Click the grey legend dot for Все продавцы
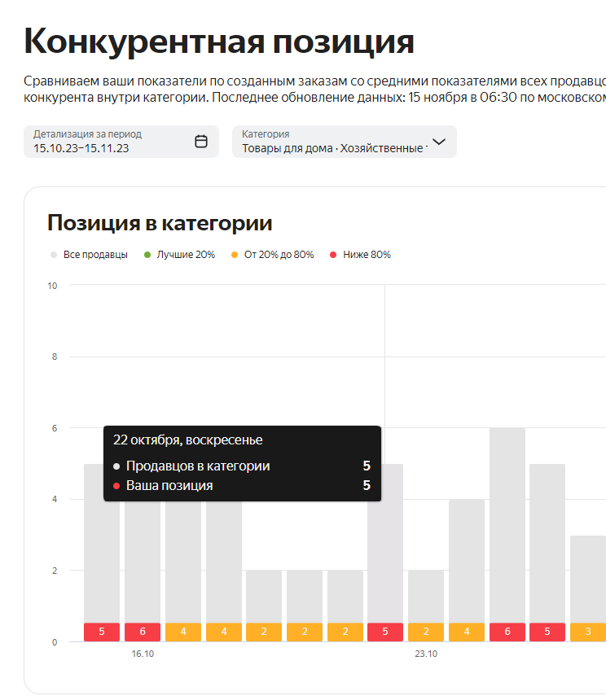 pyautogui.click(x=54, y=255)
